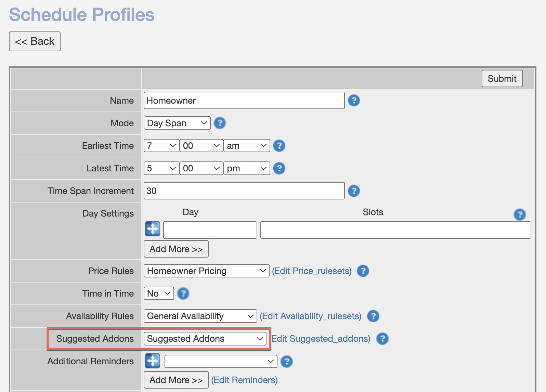Click the help icon beside Mode dropdown
The height and width of the screenshot is (392, 546).
coord(220,123)
